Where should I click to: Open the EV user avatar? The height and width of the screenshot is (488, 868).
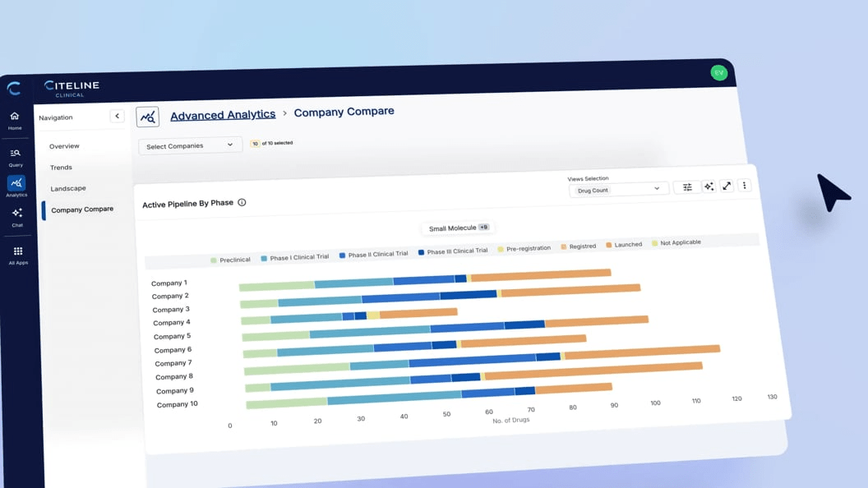(x=718, y=72)
